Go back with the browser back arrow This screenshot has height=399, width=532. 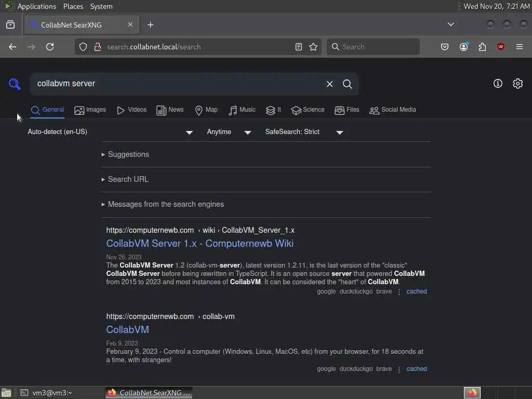click(12, 47)
